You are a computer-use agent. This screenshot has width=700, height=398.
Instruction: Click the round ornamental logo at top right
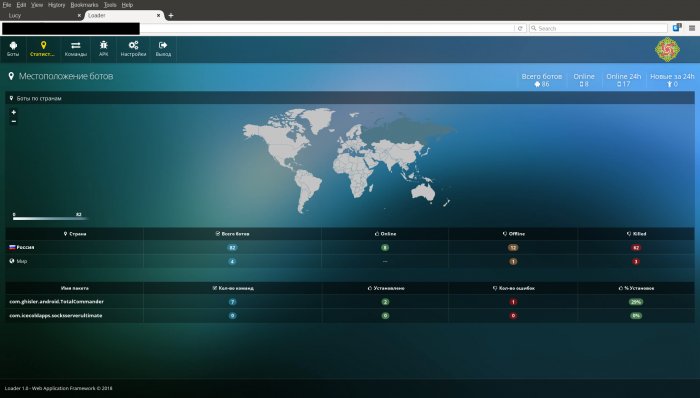point(667,50)
